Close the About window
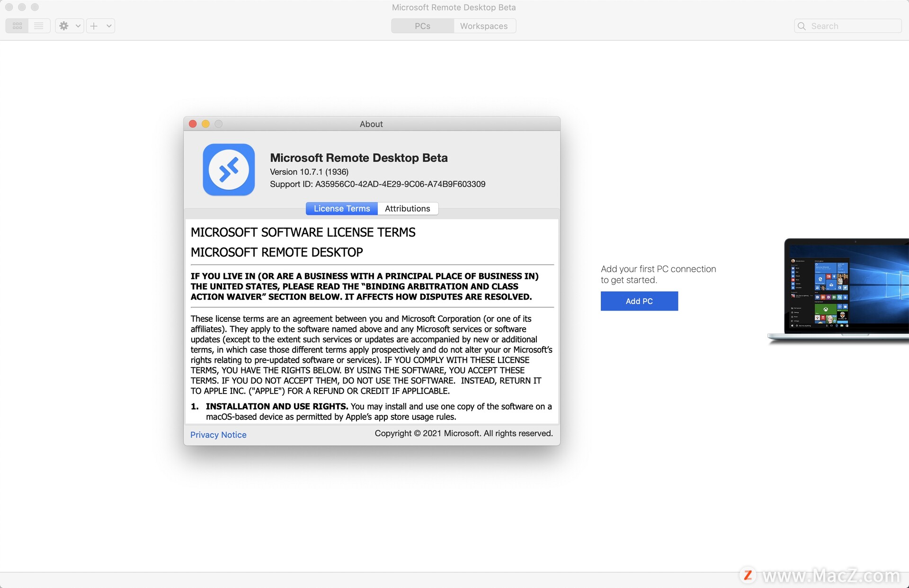 click(x=193, y=124)
